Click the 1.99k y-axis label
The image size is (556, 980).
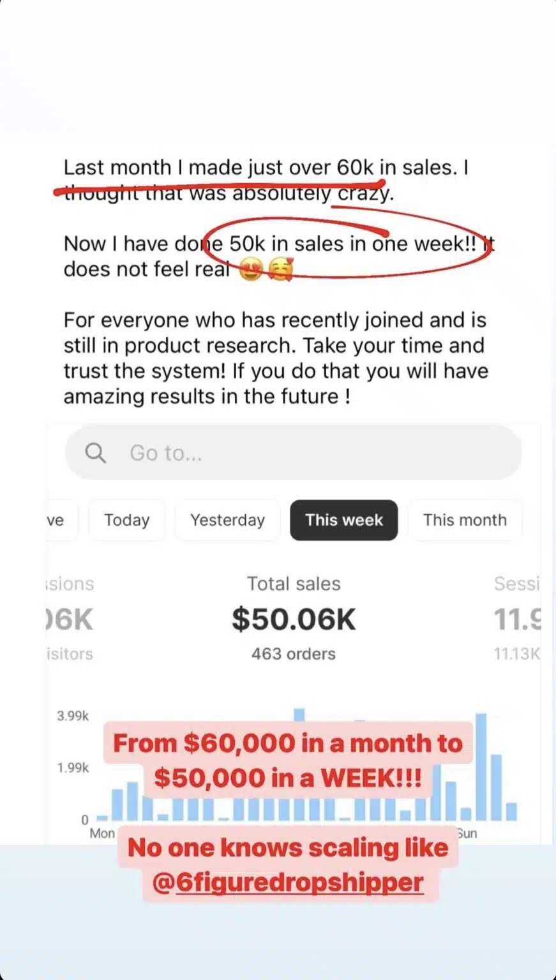[x=73, y=768]
